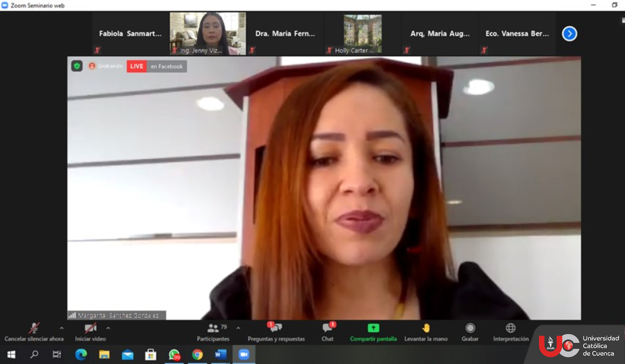Viewport: 625px width, 364px height.
Task: Open Microsoft Store from taskbar
Action: 151,355
